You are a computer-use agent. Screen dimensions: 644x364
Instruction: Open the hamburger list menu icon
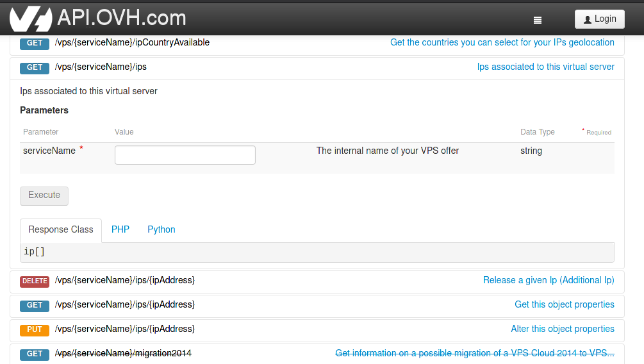click(x=538, y=20)
